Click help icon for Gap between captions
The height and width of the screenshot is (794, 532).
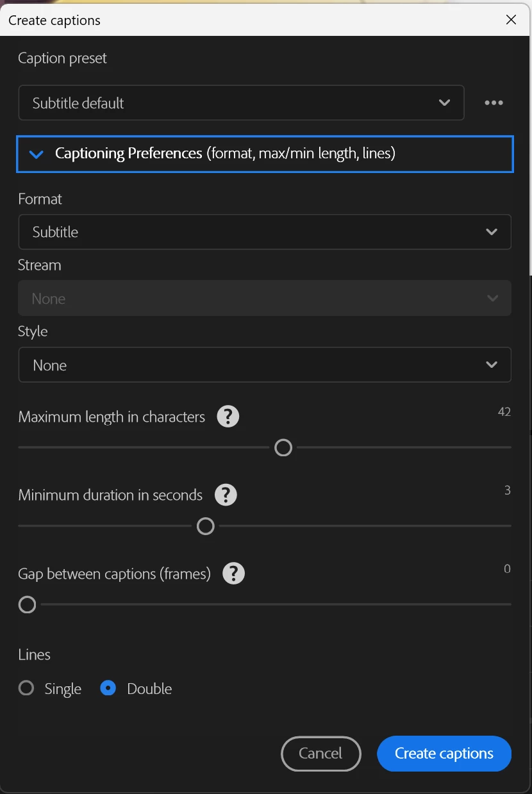click(233, 574)
